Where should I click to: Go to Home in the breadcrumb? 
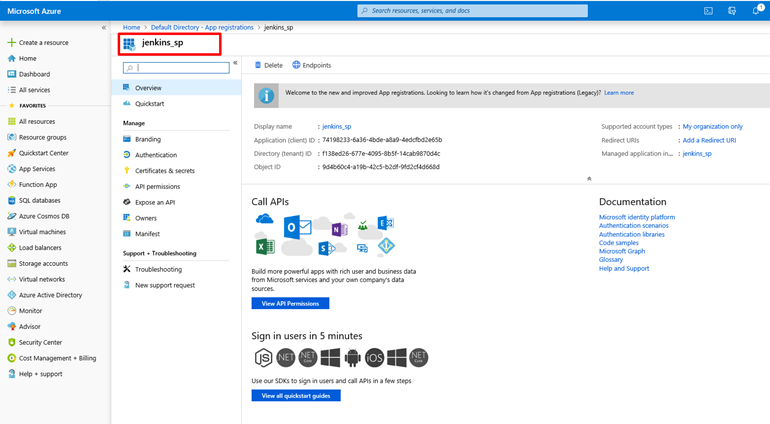(131, 28)
